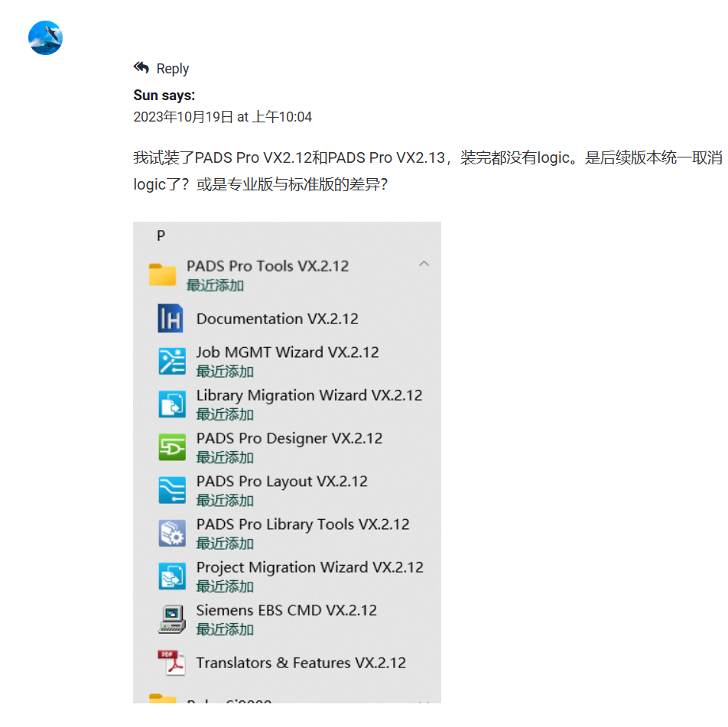Viewport: 728px width, 727px height.
Task: Click Siemens EBS CMD VX.2.12 label
Action: (287, 611)
